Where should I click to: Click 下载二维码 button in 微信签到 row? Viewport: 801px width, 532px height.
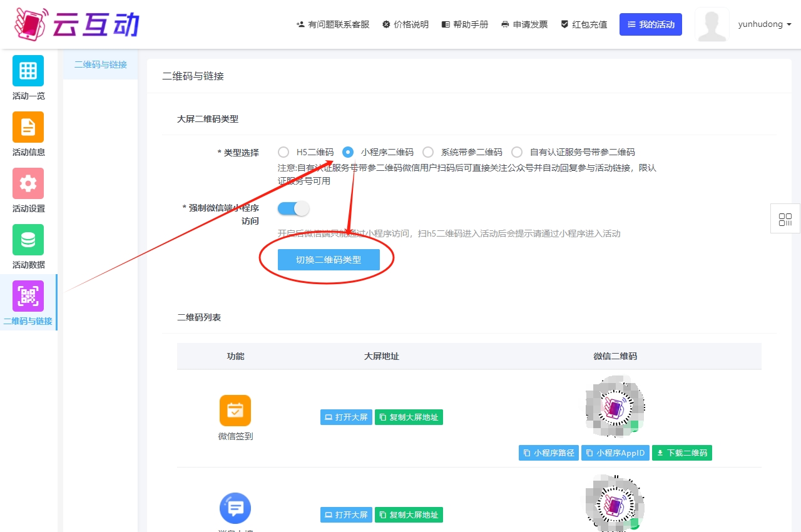point(682,453)
